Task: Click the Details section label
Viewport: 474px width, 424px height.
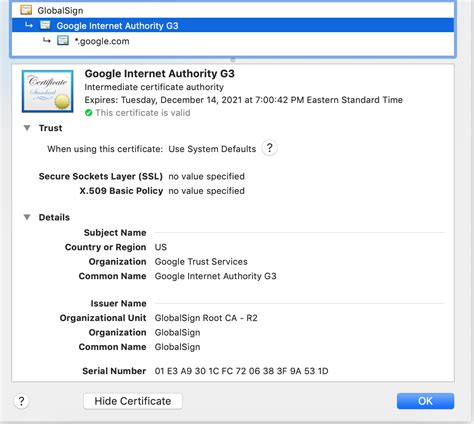Action: 54,217
